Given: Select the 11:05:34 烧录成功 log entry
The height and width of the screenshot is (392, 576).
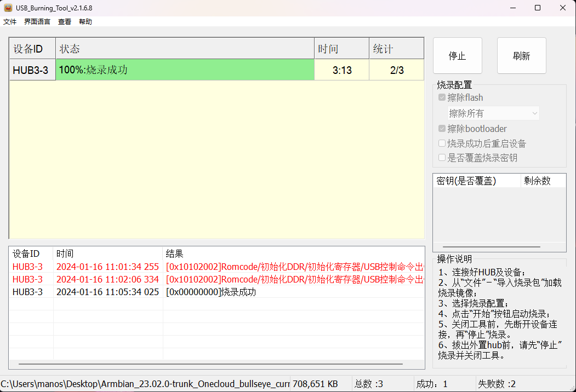Looking at the screenshot, I should tap(107, 292).
